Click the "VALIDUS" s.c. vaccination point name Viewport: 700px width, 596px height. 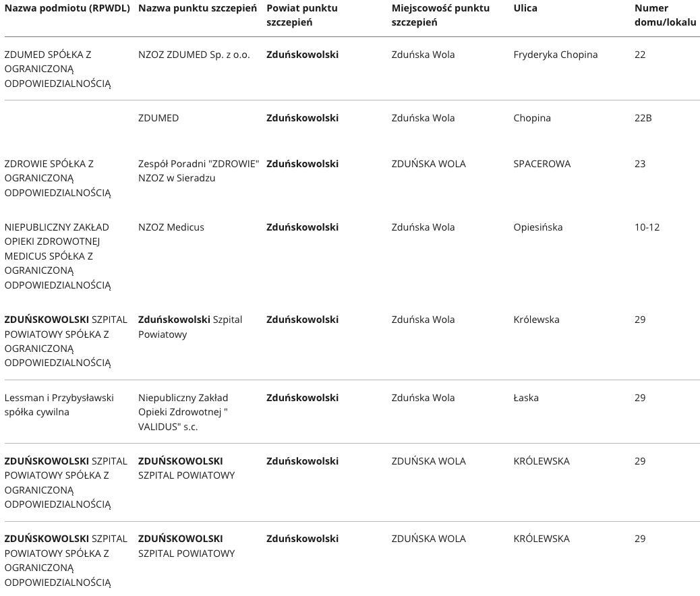tap(183, 412)
